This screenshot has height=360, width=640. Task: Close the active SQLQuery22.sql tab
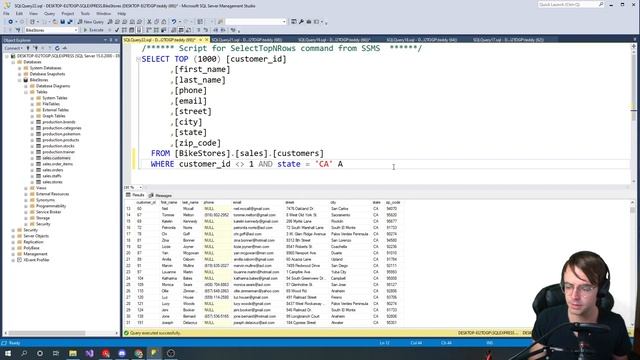[207, 40]
